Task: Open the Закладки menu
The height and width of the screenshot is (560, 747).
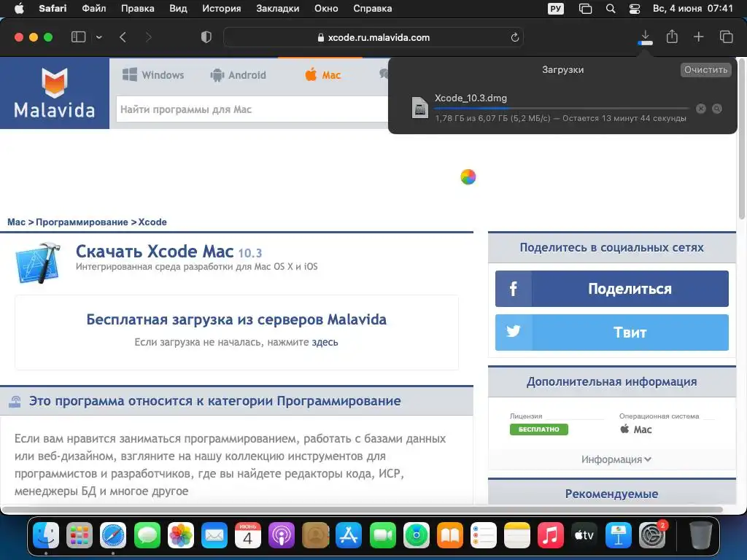Action: [278, 9]
